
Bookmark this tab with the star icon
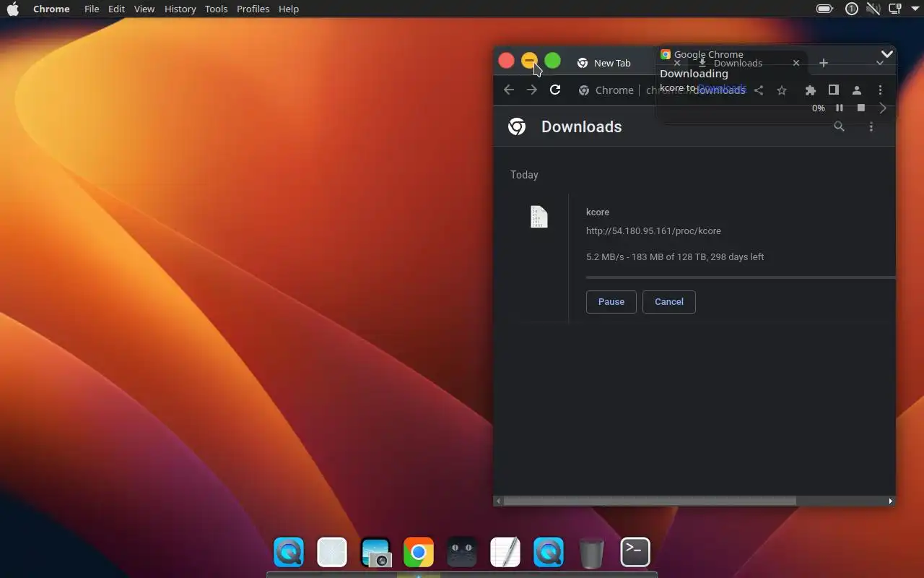pyautogui.click(x=782, y=90)
